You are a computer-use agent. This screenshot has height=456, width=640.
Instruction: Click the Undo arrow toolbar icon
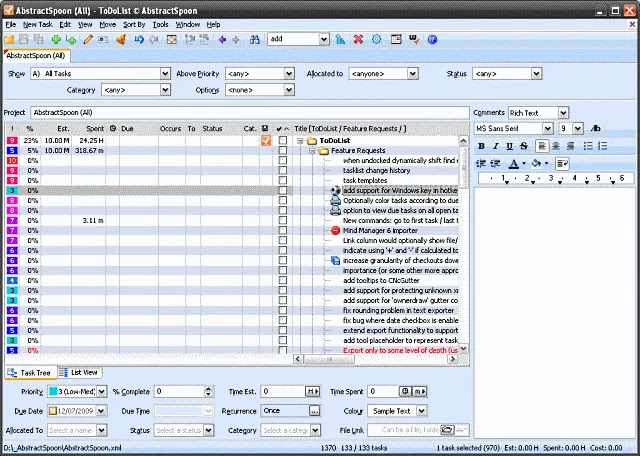(139, 40)
